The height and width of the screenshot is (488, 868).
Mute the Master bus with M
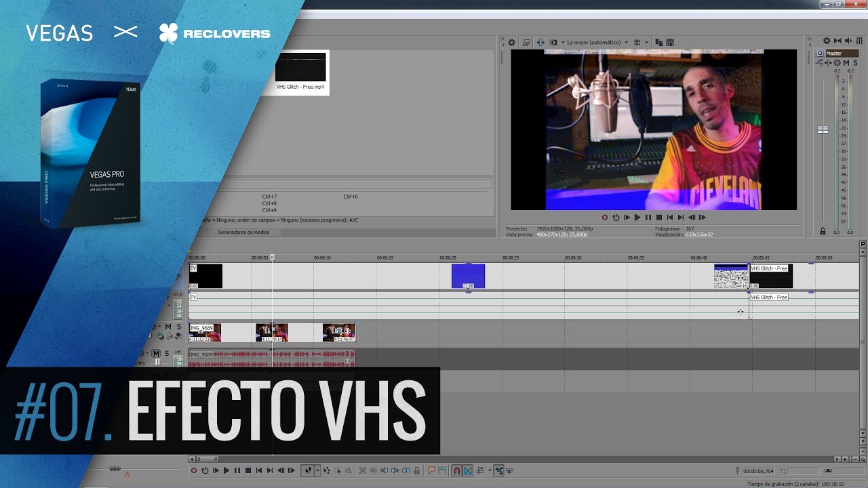[846, 63]
